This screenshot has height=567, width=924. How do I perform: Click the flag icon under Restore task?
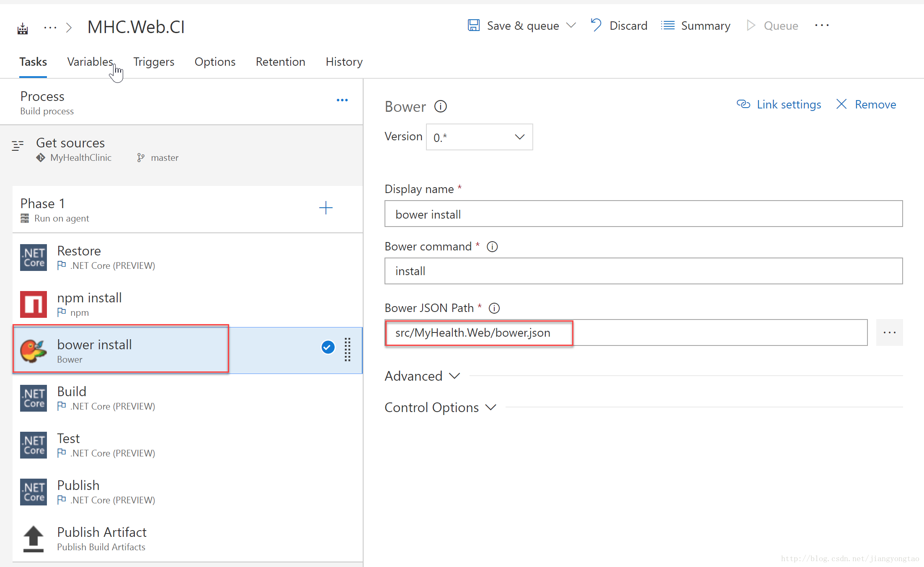tap(62, 265)
